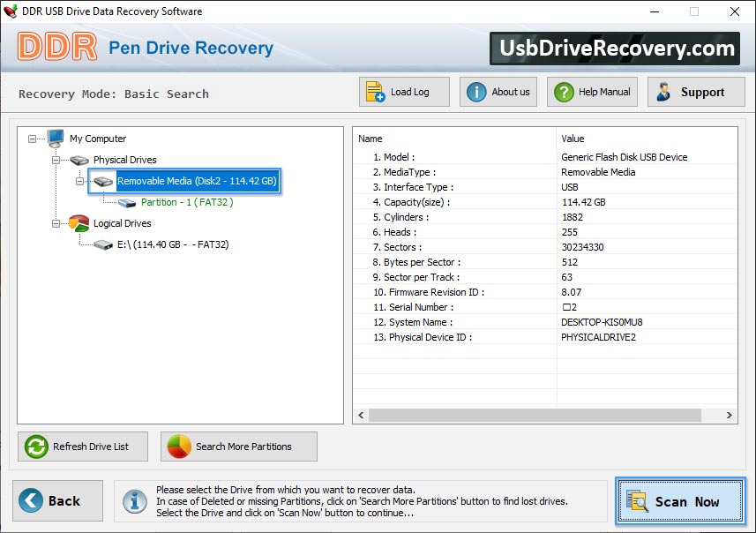756x533 pixels.
Task: Click the left arrow of horizontal scrollbar
Action: [361, 415]
